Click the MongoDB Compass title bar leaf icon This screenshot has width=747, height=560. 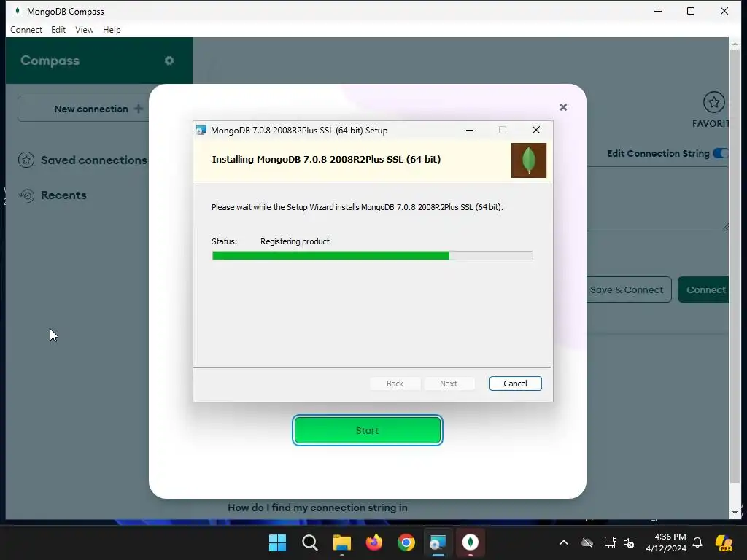coord(18,10)
